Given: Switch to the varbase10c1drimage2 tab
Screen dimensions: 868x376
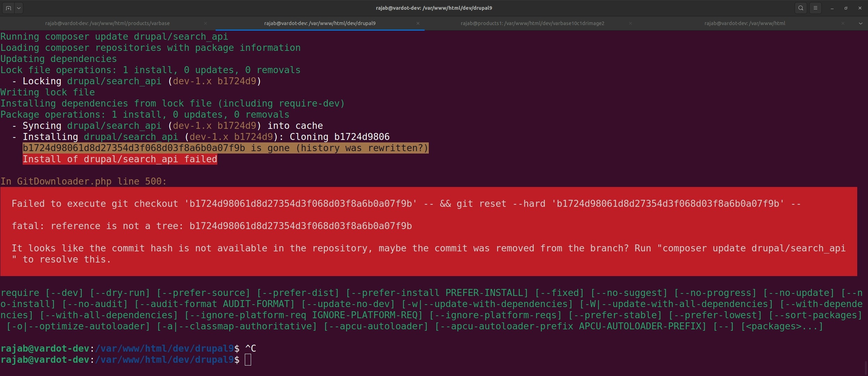Looking at the screenshot, I should click(x=532, y=23).
